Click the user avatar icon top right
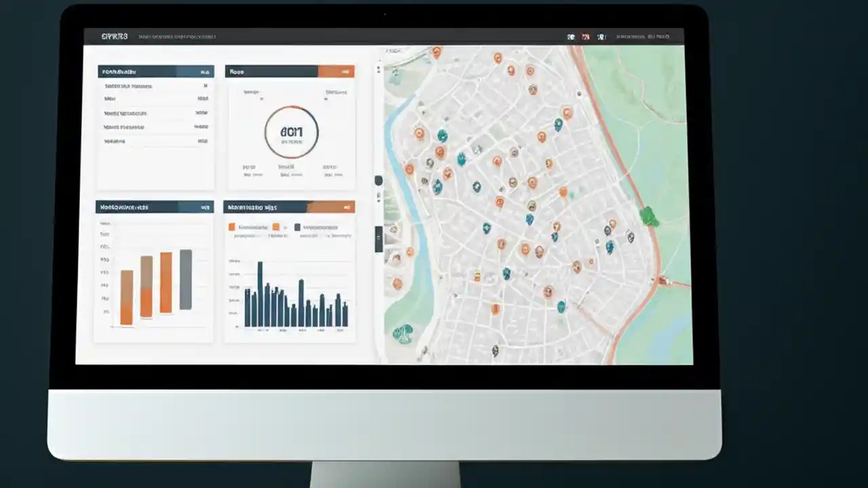Viewport: 868px width, 488px height. tap(602, 37)
